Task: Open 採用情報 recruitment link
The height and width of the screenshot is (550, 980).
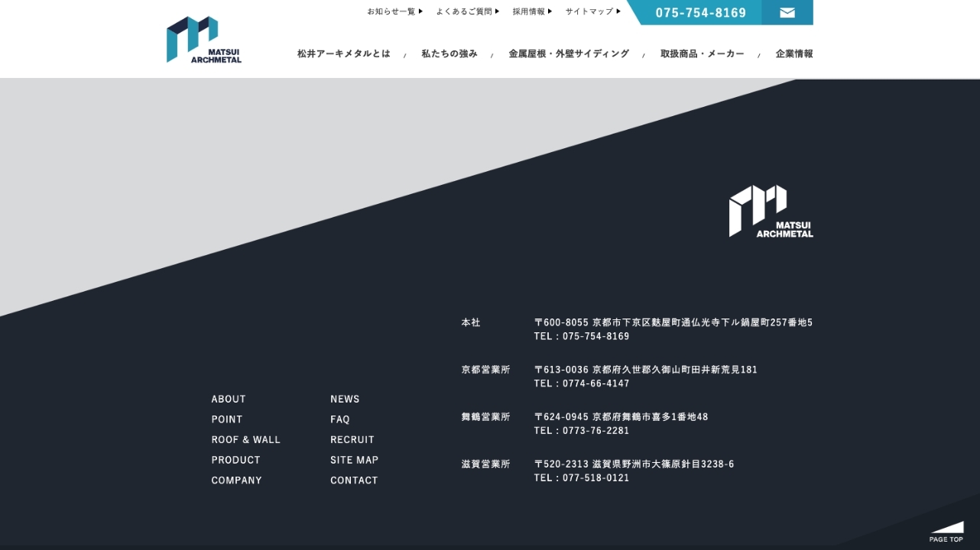Action: 532,11
